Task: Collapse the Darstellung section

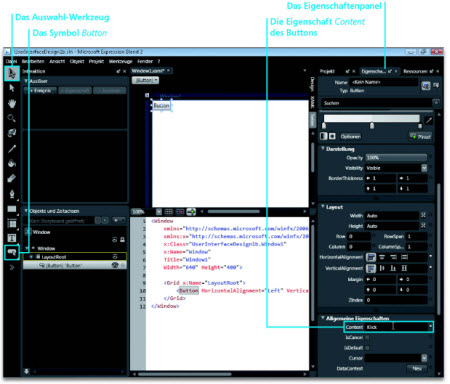Action: coord(323,148)
